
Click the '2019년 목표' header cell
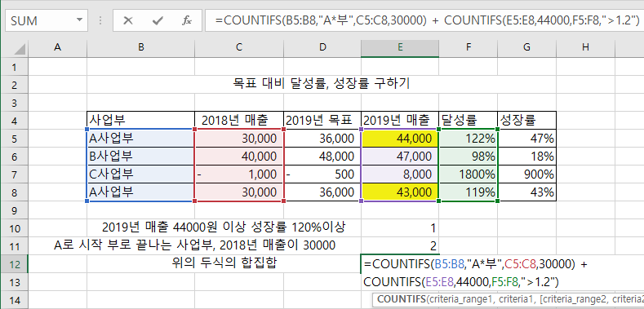tap(322, 120)
